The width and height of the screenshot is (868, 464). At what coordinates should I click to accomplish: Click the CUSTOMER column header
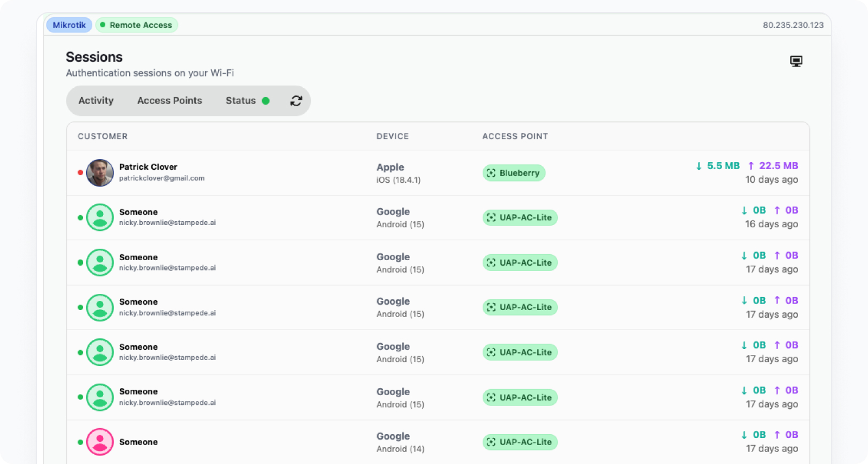(103, 136)
